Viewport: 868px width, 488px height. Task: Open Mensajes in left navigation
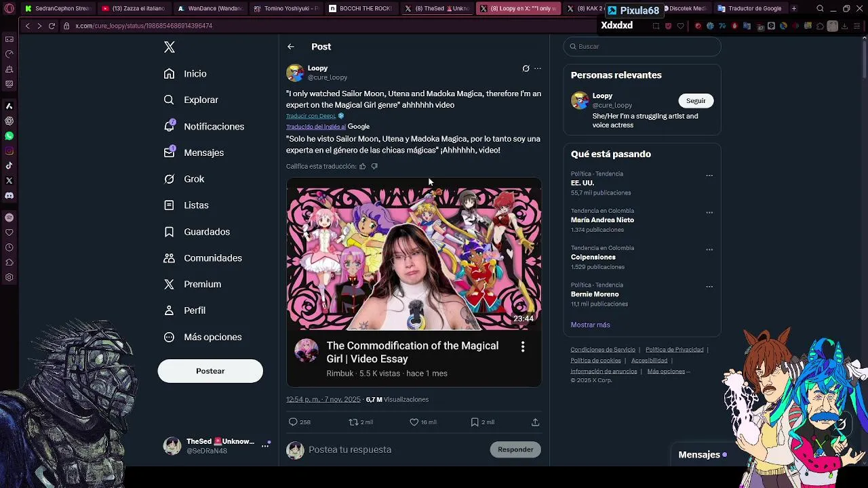pos(194,152)
